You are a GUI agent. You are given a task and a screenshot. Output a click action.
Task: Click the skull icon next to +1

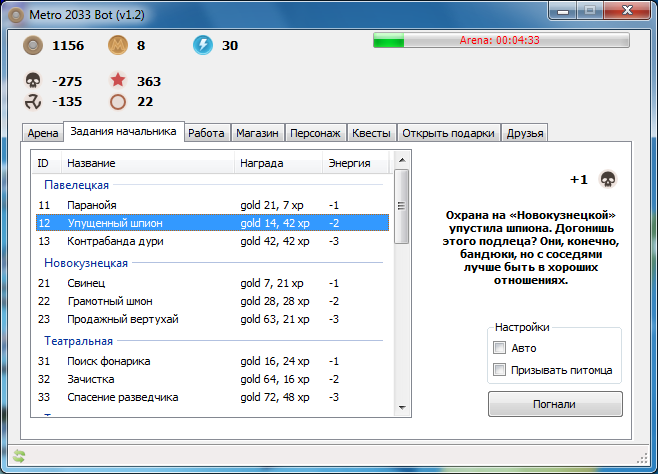(x=606, y=180)
